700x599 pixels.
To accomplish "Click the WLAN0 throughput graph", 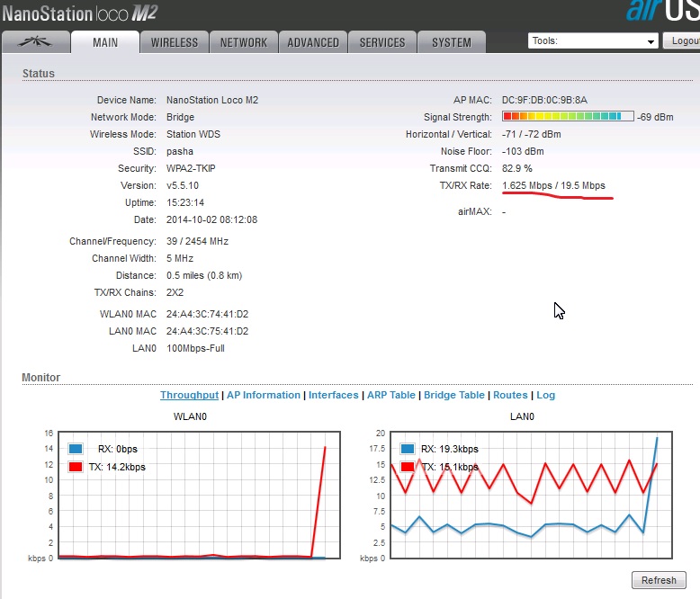I will 199,495.
